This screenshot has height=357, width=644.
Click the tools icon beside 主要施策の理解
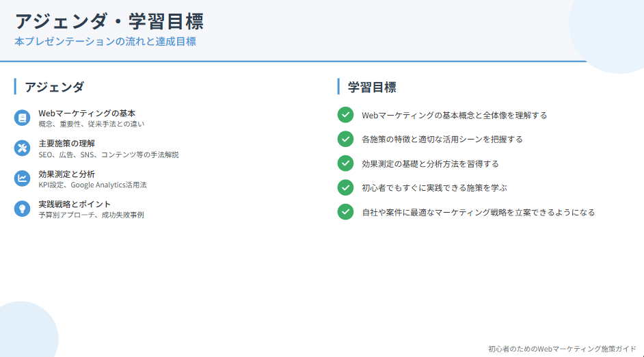tap(23, 148)
